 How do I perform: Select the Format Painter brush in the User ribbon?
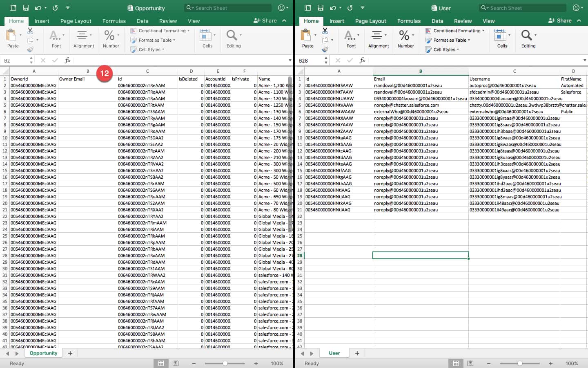coord(325,49)
